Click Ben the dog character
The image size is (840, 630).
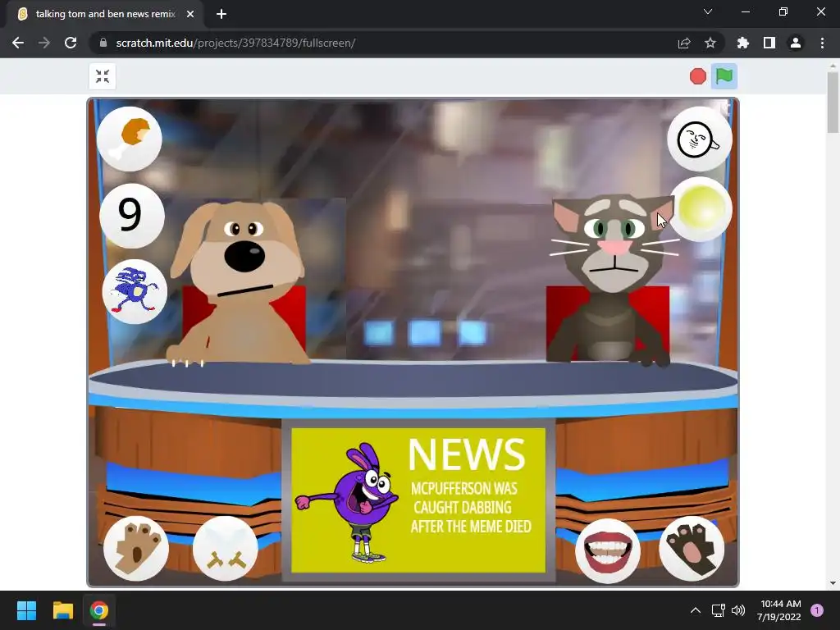239,284
